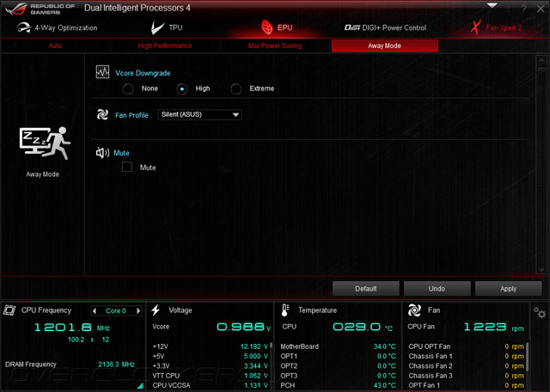Screen dimensions: 550x392
Task: Click the ROG Republic of Gamers logo
Action: 40,9
